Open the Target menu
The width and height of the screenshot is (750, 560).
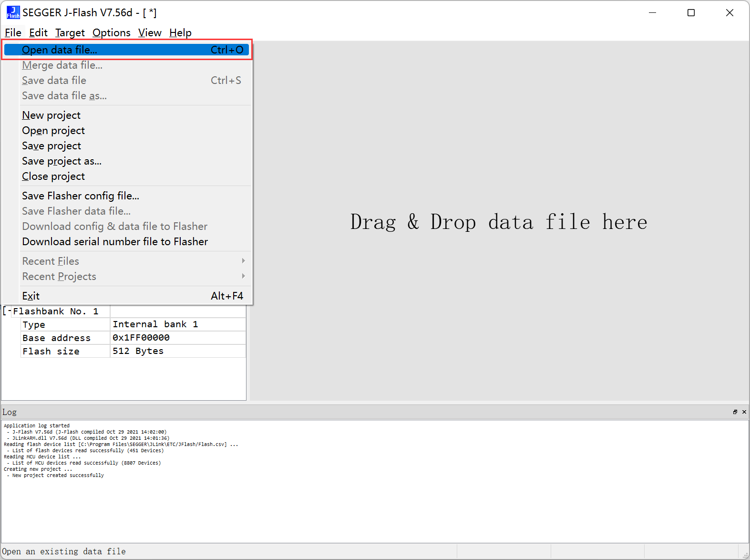70,32
